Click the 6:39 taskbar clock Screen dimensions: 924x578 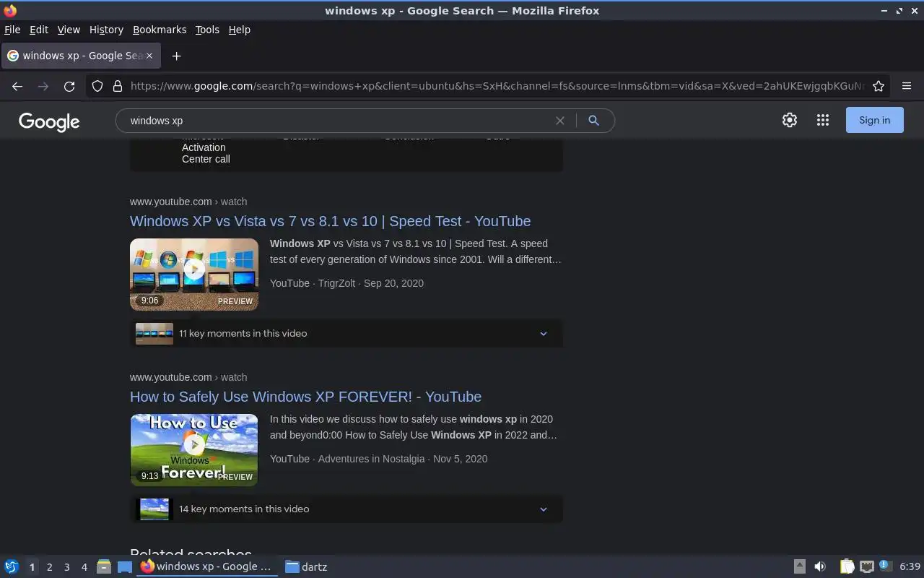910,566
